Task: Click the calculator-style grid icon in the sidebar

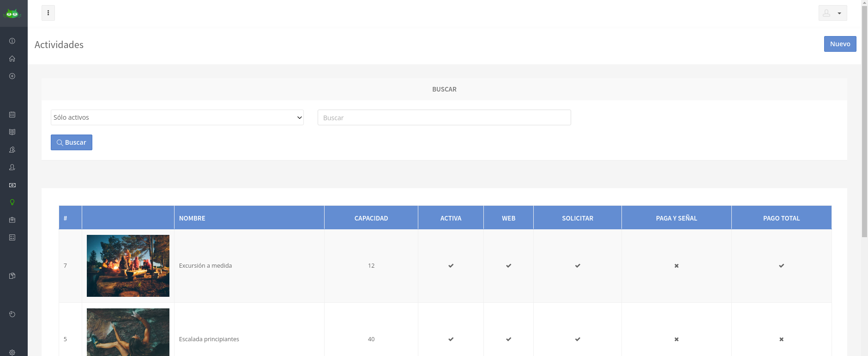Action: point(12,238)
